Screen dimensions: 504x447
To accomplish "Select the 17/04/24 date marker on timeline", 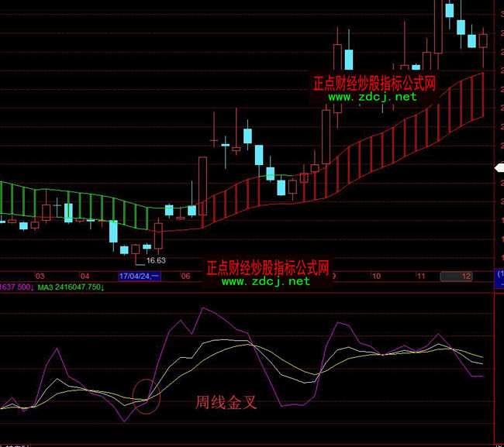I will 139,276.
